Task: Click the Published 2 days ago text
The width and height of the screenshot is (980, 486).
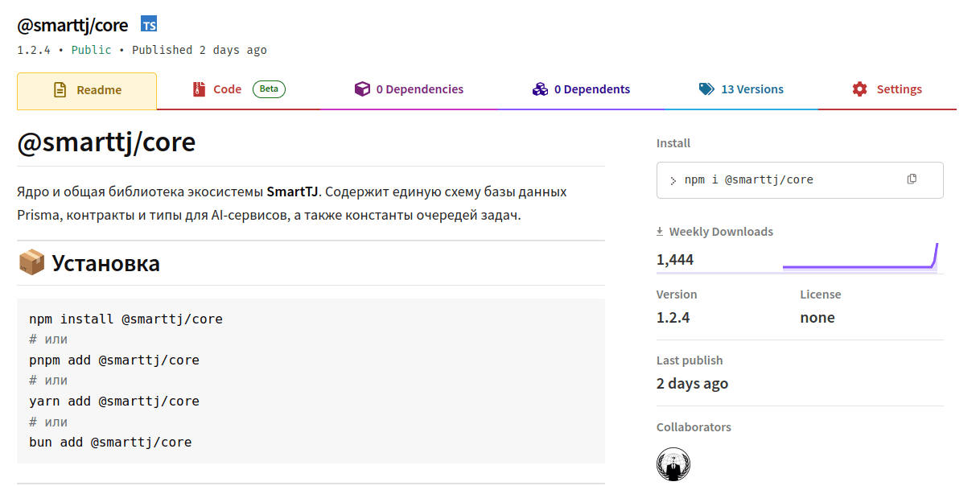Action: [200, 50]
